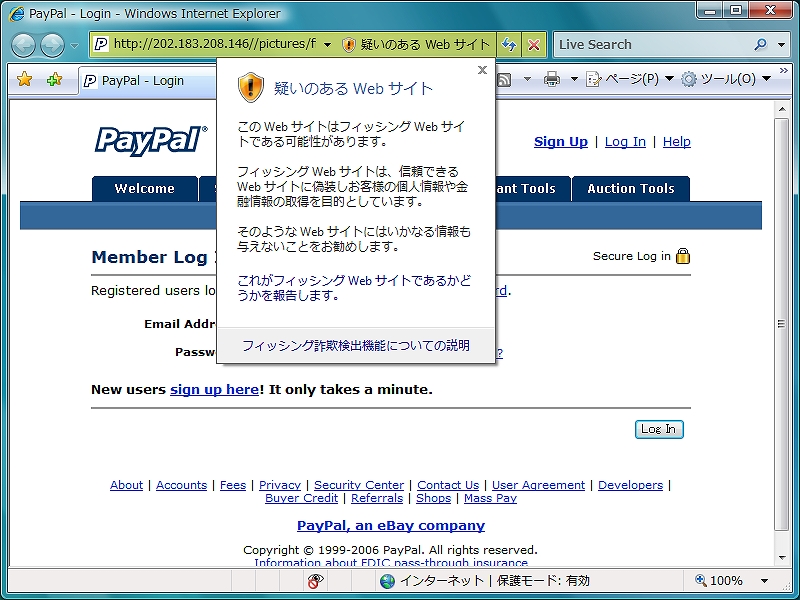Click the Forward navigation arrow button
Viewport: 800px width, 600px height.
point(52,45)
